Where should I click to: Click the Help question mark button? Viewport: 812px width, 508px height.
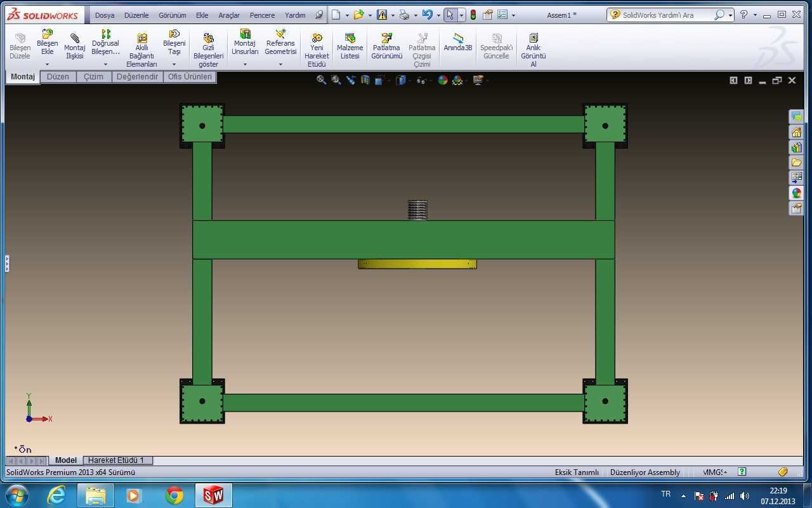click(x=744, y=15)
